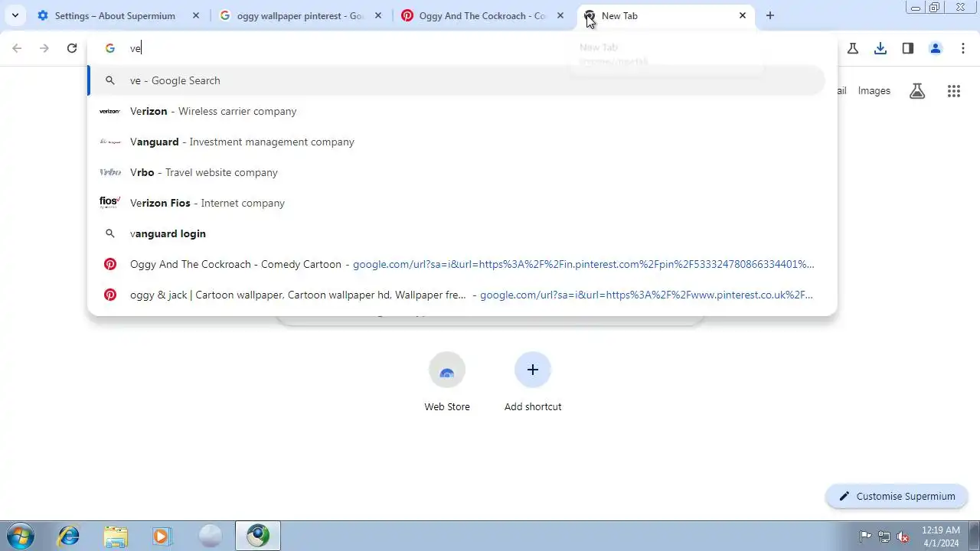Select Vanguard investment management suggestion
The width and height of the screenshot is (980, 551).
(458, 142)
